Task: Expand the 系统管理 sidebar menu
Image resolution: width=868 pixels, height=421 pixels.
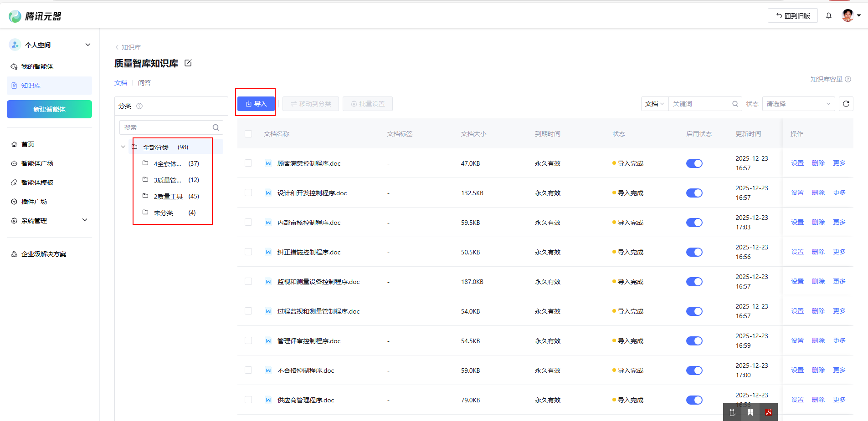Action: (x=49, y=221)
